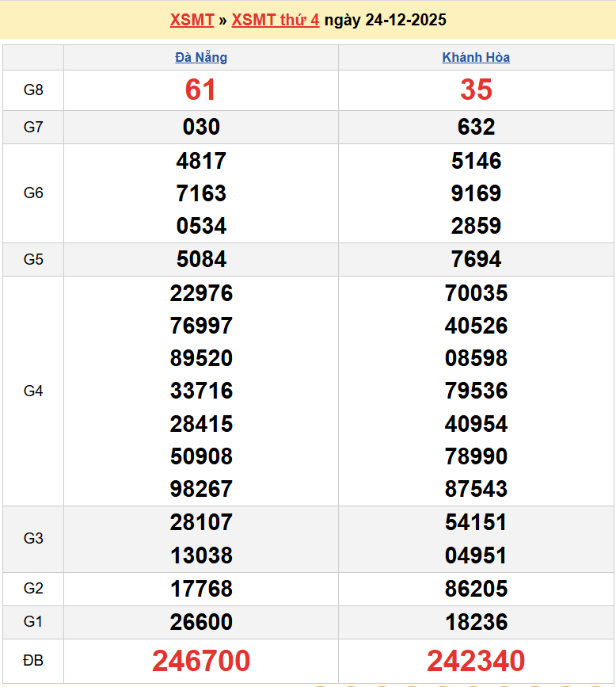Open the 'XSMT thứ 4' link
Image resolution: width=616 pixels, height=687 pixels.
tap(276, 20)
